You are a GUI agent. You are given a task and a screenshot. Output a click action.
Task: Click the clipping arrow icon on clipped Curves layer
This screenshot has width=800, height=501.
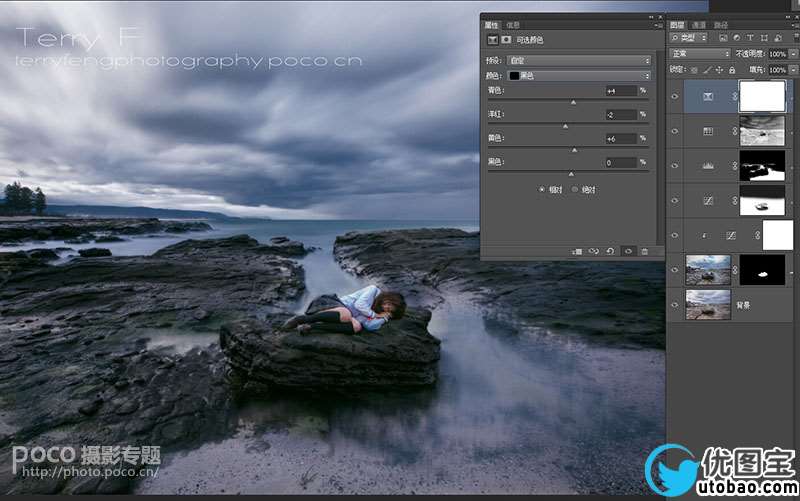pyautogui.click(x=705, y=236)
